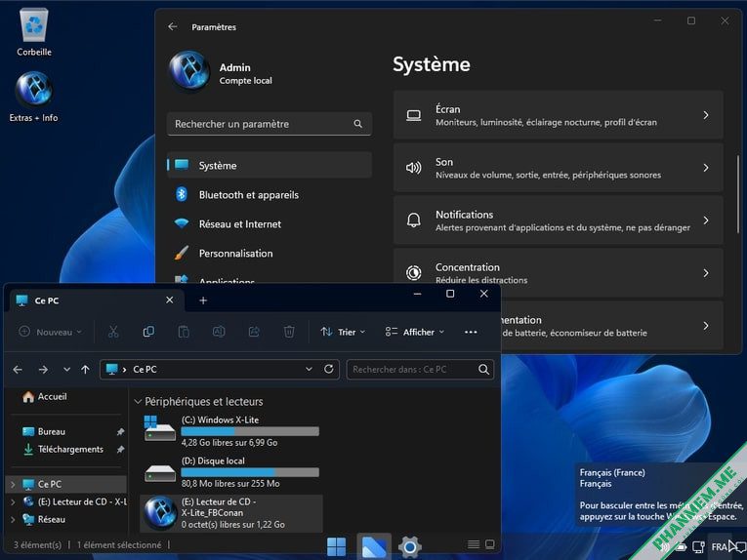Refresh the Ce PC view

[x=328, y=369]
